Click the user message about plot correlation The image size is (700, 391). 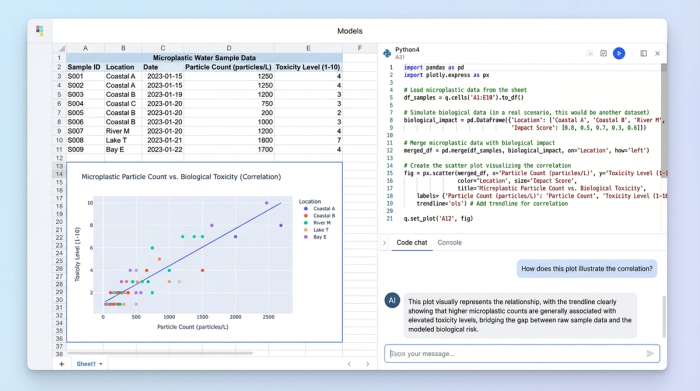point(587,269)
